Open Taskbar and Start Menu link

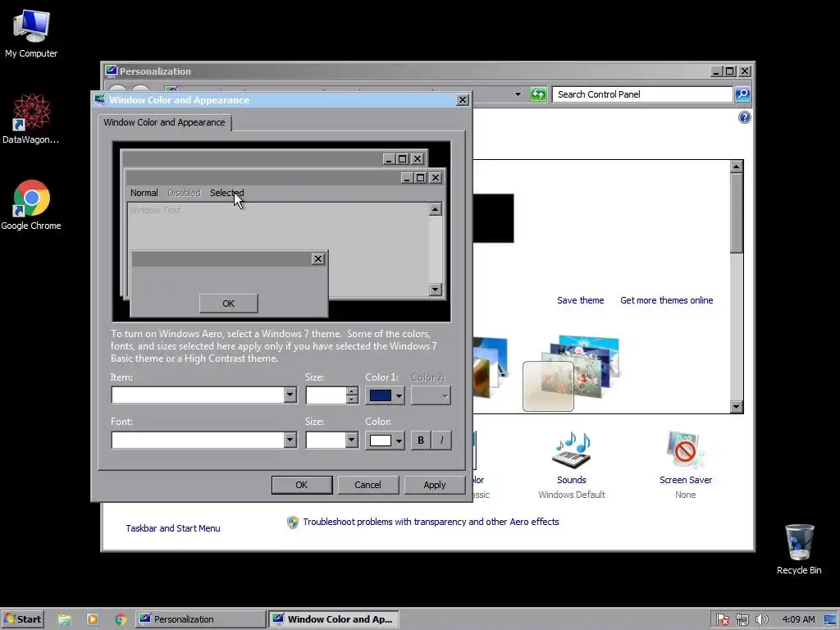(173, 528)
